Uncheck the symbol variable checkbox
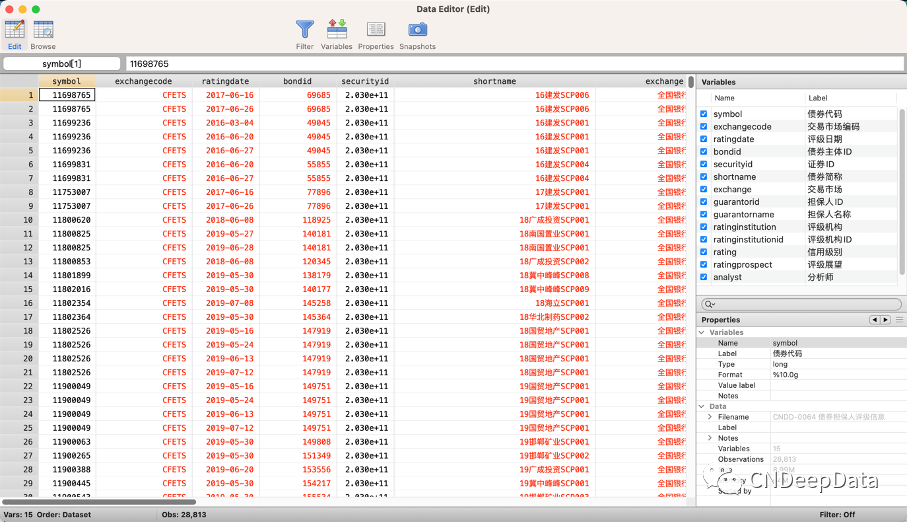The image size is (908, 522). point(704,114)
